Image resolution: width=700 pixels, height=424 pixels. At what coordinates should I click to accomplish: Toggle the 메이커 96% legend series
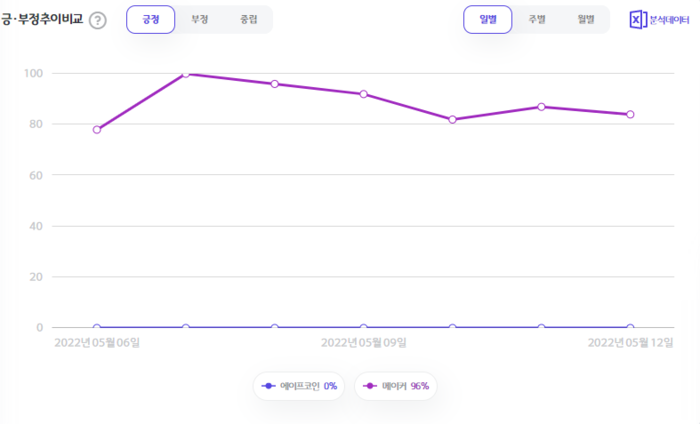(x=396, y=386)
